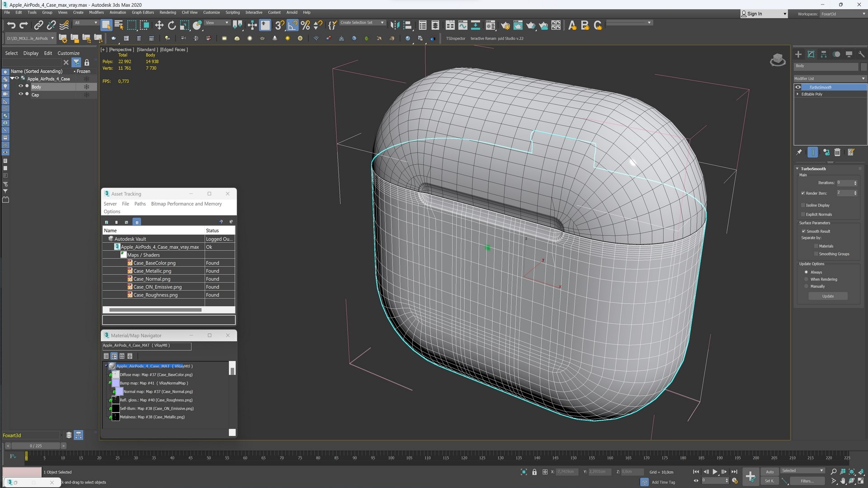Disable the Render Iters checkbox

(803, 193)
